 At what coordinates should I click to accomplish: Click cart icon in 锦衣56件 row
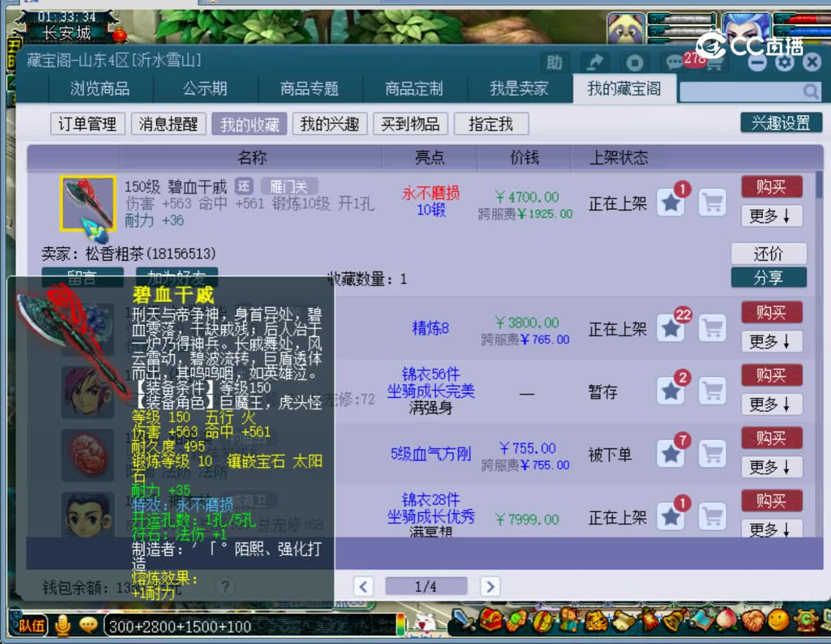pos(713,391)
